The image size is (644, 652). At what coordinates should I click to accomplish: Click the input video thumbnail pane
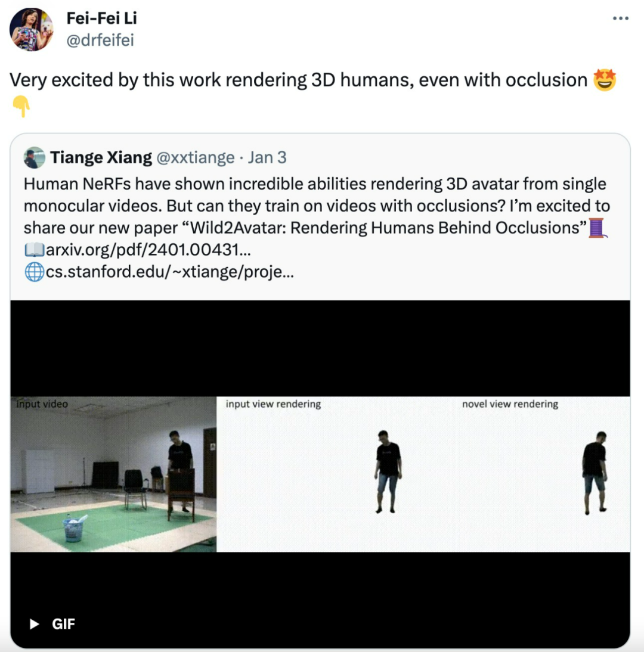tap(113, 474)
